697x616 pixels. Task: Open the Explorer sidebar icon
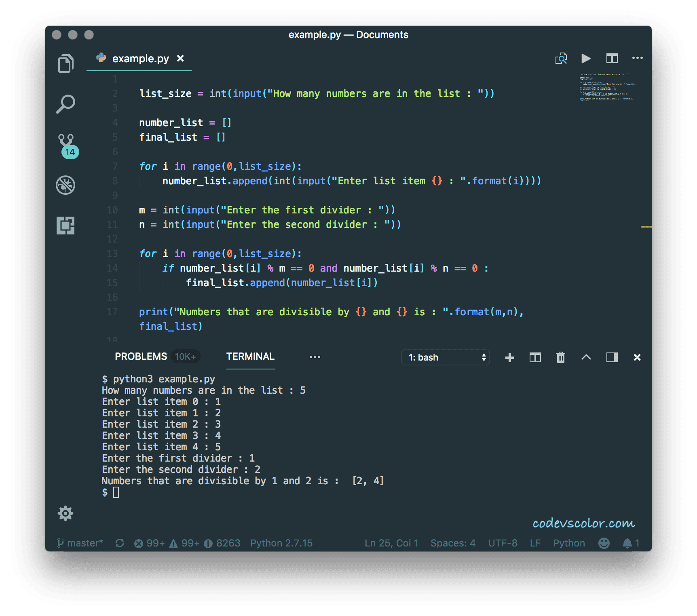click(65, 63)
